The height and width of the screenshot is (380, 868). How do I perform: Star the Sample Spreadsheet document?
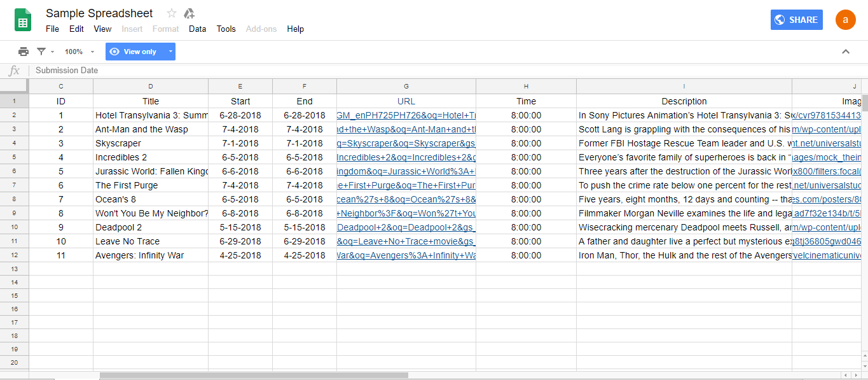pos(172,13)
